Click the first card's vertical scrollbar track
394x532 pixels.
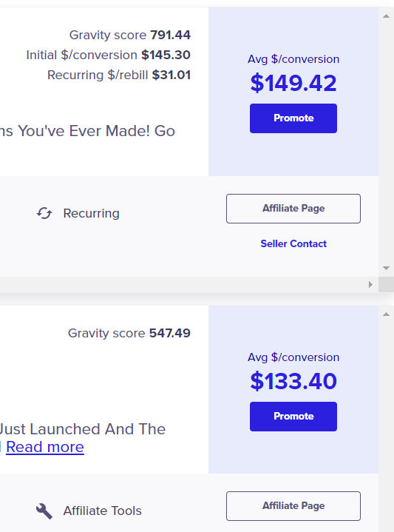(386, 142)
